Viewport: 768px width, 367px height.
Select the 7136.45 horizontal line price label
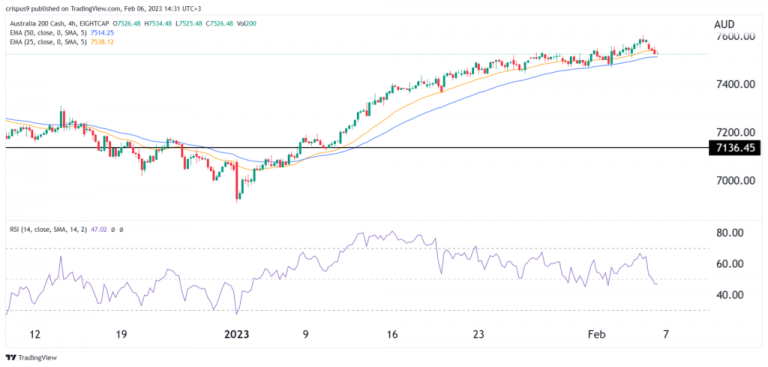pyautogui.click(x=734, y=147)
